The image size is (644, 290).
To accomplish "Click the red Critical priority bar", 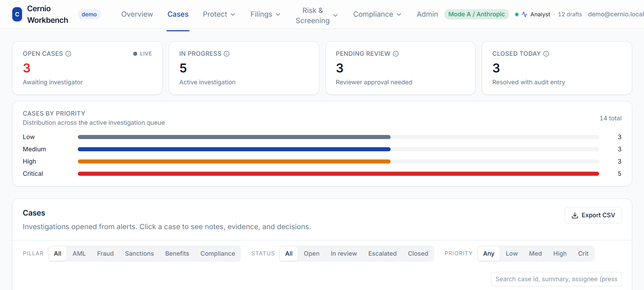I will pyautogui.click(x=338, y=174).
